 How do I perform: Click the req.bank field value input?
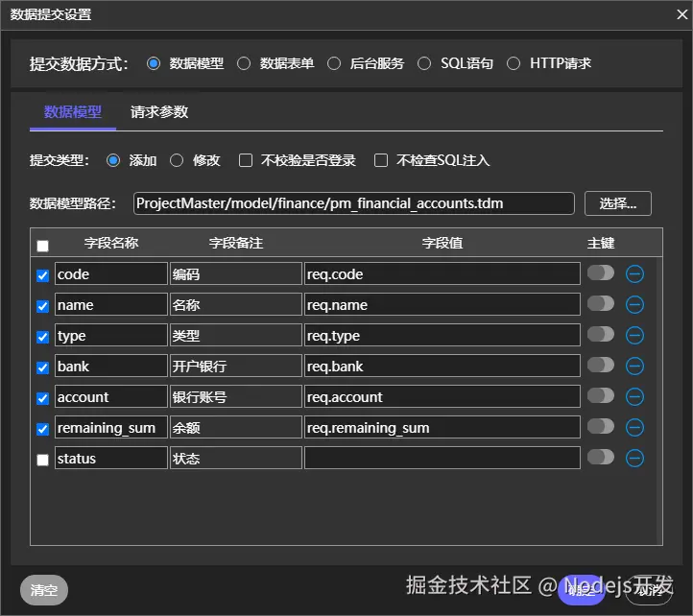[x=442, y=366]
